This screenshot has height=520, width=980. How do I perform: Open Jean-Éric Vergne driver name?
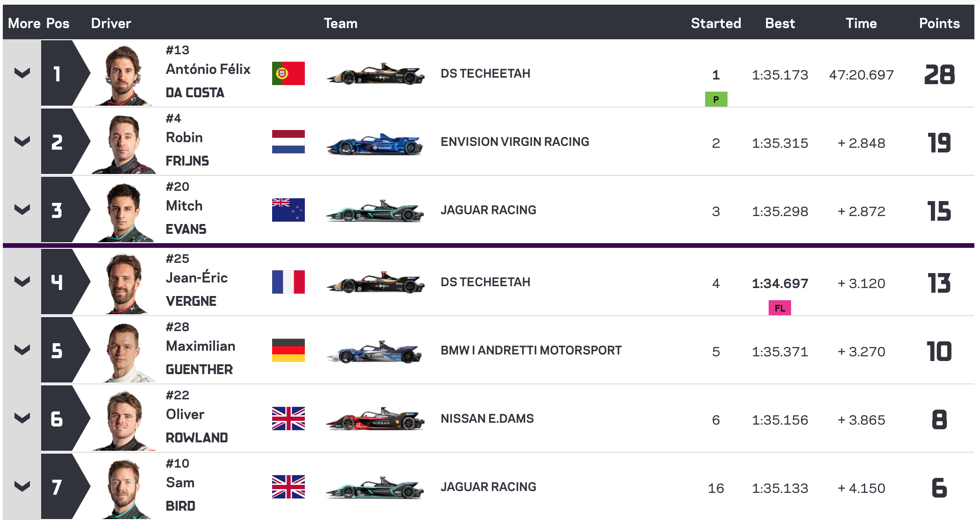(197, 289)
